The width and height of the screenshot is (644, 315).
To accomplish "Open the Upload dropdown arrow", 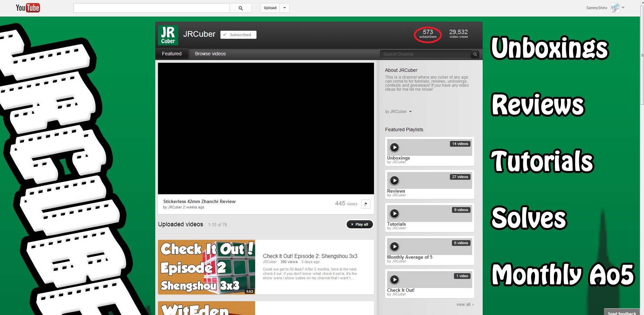I will [x=285, y=8].
